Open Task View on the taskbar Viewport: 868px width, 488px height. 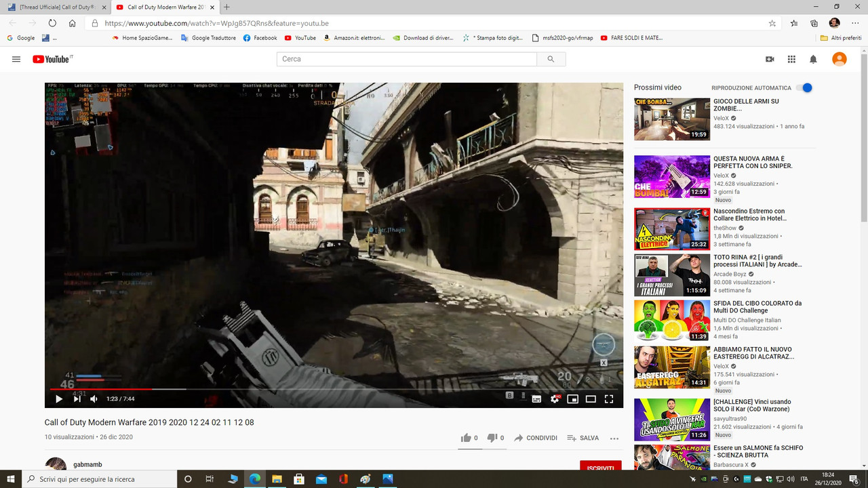(x=210, y=479)
